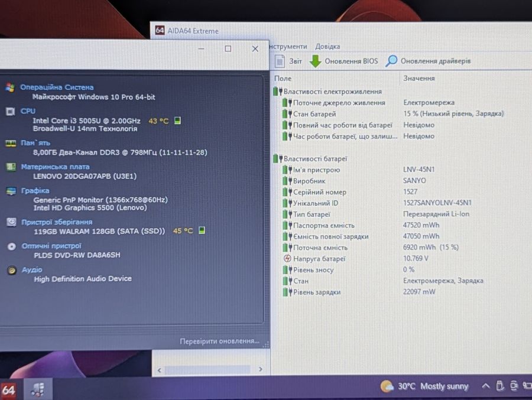Click the SSD temperature green indicator
The height and width of the screenshot is (400, 532).
pos(202,230)
